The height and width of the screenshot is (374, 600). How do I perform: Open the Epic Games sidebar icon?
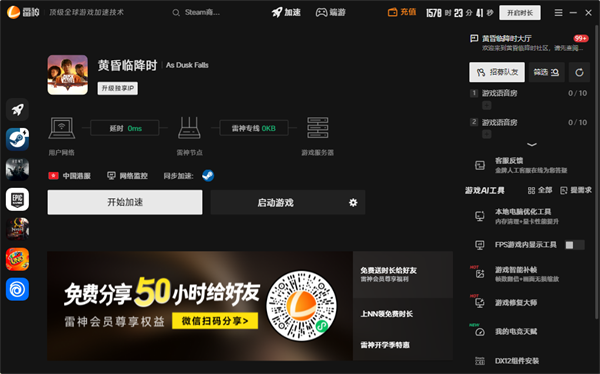pyautogui.click(x=17, y=199)
